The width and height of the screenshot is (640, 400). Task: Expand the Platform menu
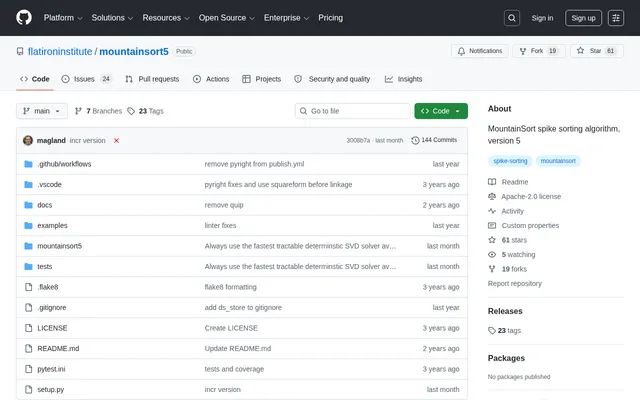coord(63,18)
